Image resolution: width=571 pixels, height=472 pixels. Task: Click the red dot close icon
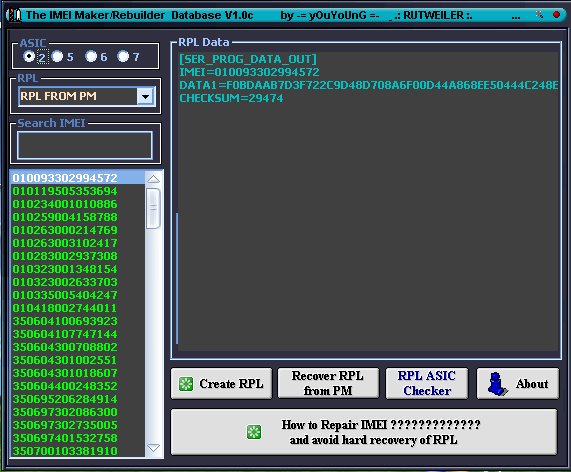pos(556,15)
